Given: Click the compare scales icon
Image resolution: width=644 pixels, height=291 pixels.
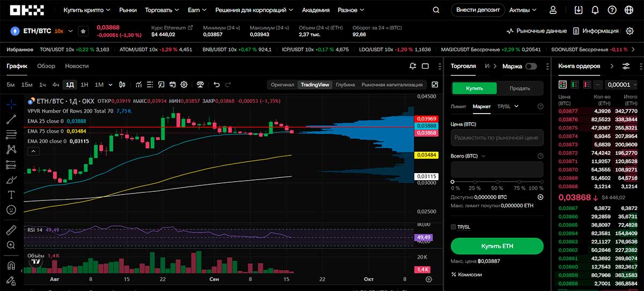Looking at the screenshot, I should tap(200, 84).
